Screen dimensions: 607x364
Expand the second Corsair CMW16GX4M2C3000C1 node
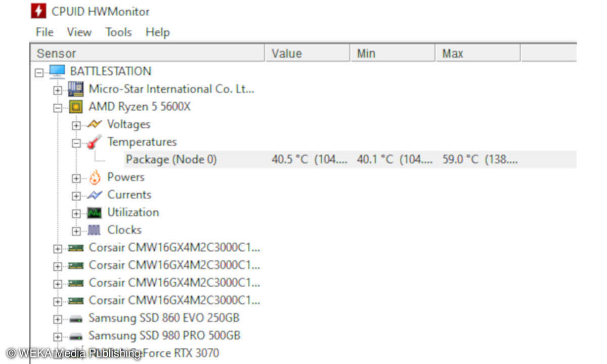58,266
